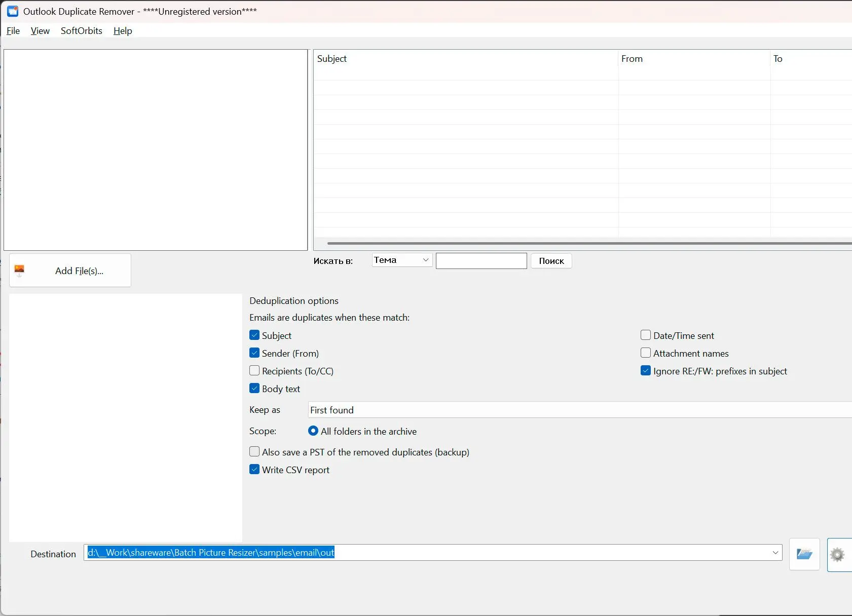Enable Recipients (To/CC) matching
852x616 pixels.
pos(254,371)
